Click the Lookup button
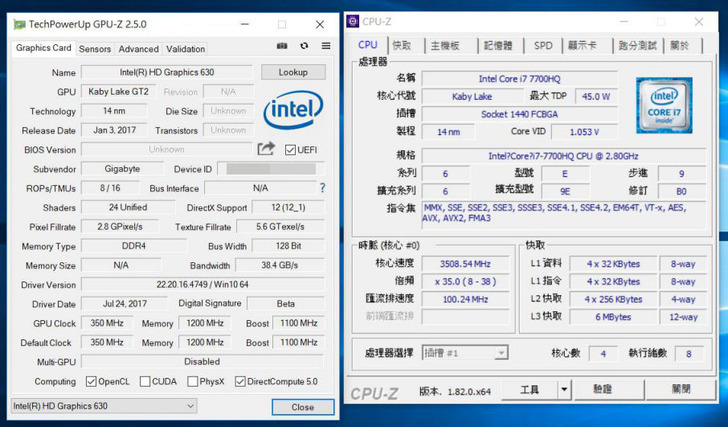 [x=293, y=72]
